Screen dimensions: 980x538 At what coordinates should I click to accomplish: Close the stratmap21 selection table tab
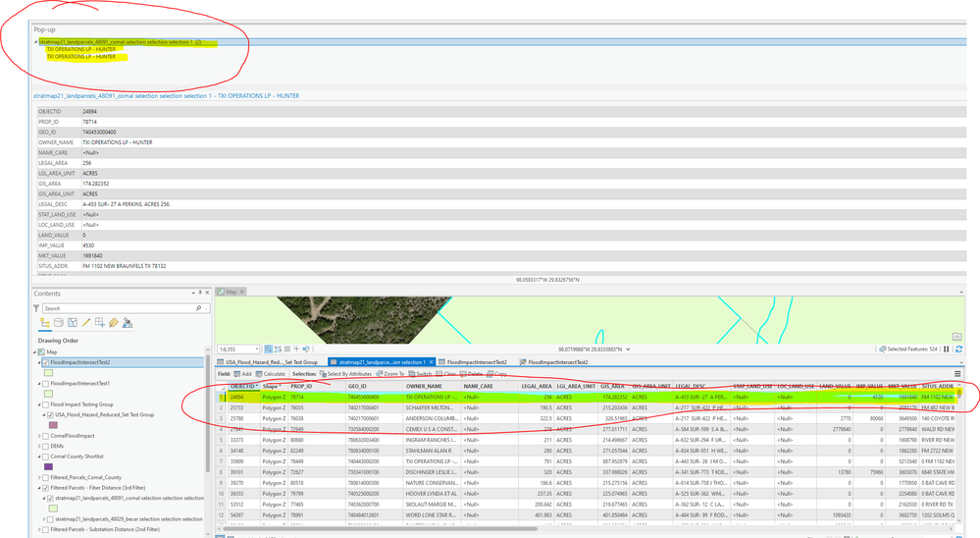pyautogui.click(x=432, y=362)
